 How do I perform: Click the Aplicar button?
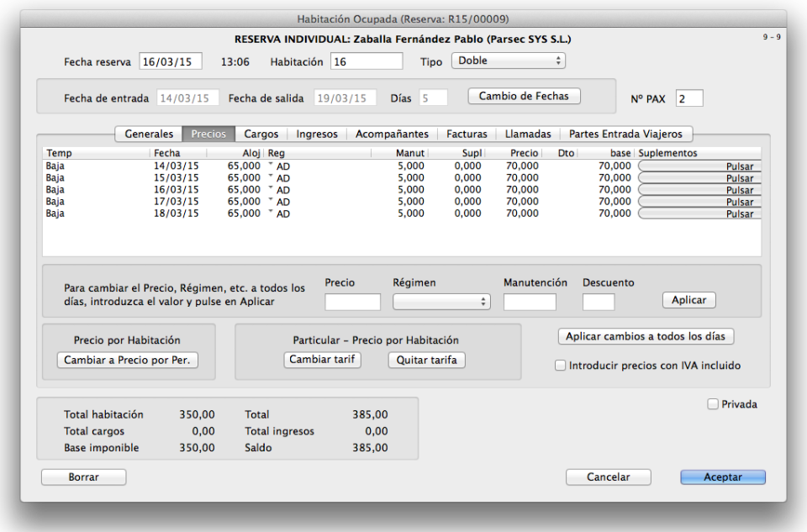[x=688, y=300]
